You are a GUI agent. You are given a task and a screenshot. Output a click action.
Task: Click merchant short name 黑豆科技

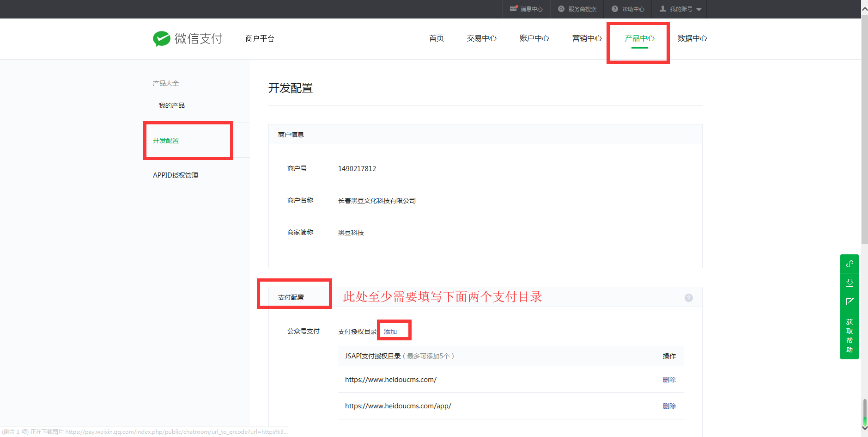[x=351, y=233]
